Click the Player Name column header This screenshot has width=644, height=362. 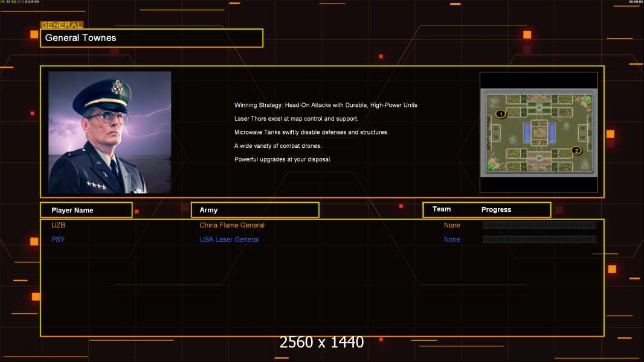tap(86, 210)
